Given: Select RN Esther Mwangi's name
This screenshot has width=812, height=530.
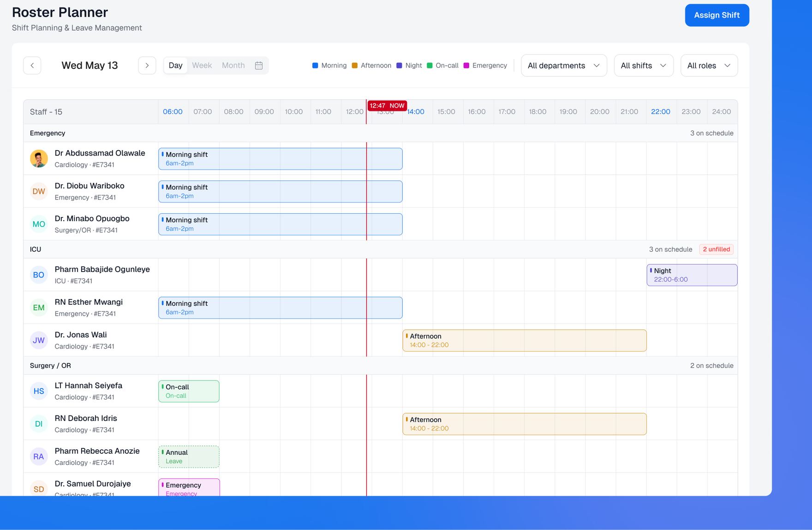Looking at the screenshot, I should [x=89, y=302].
